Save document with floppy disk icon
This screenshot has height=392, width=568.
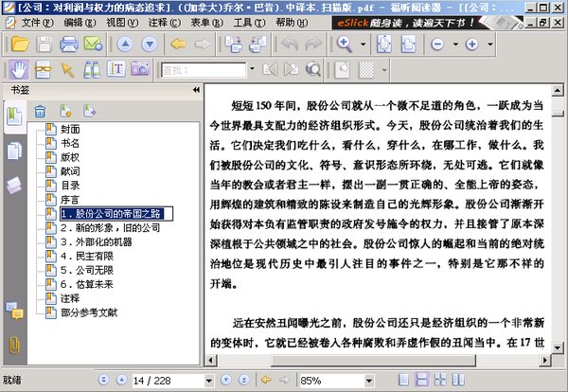tap(44, 44)
